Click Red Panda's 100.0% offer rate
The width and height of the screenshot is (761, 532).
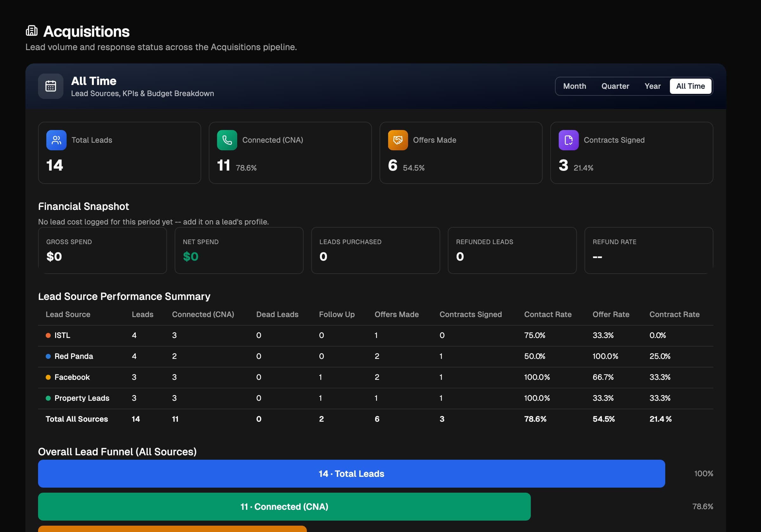605,356
